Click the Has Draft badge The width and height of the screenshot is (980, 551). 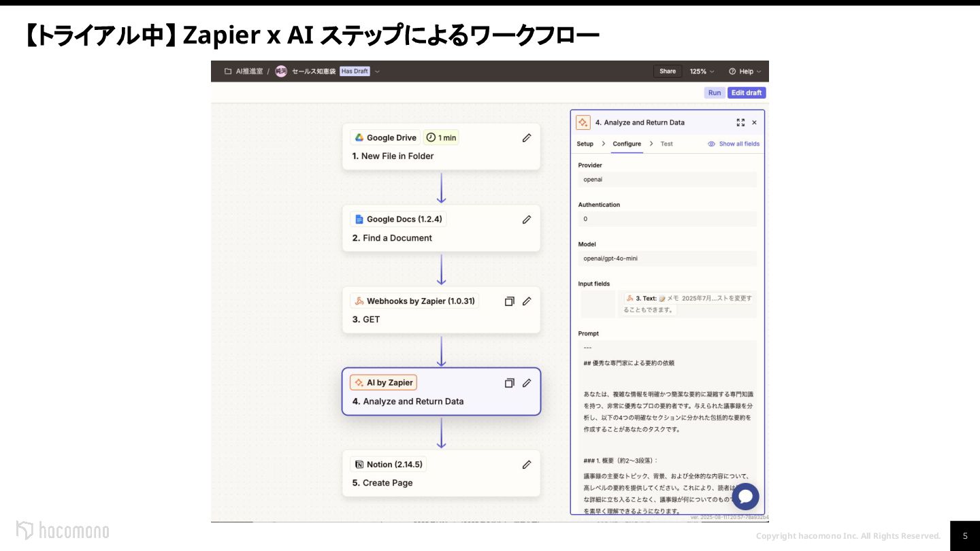(355, 71)
